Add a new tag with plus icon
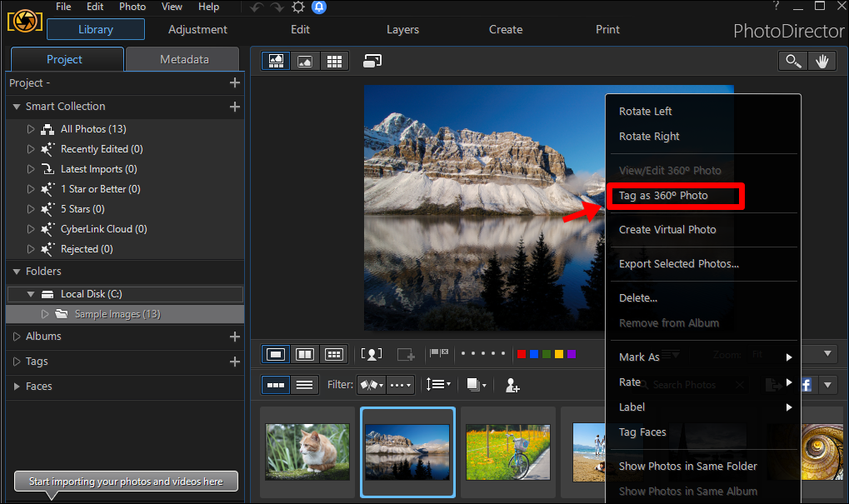The width and height of the screenshot is (849, 504). pyautogui.click(x=234, y=362)
